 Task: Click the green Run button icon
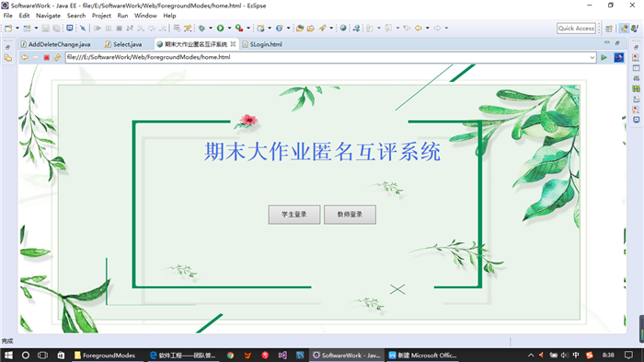click(221, 28)
